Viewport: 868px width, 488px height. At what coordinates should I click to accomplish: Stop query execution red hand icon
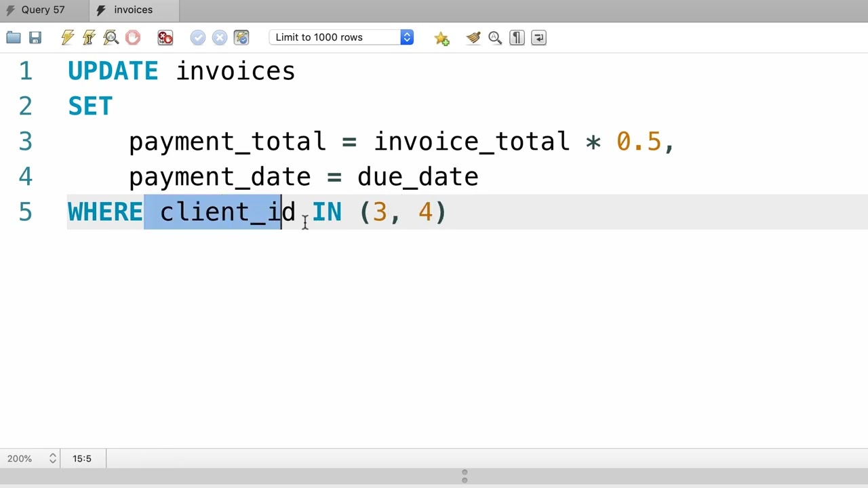coord(133,38)
